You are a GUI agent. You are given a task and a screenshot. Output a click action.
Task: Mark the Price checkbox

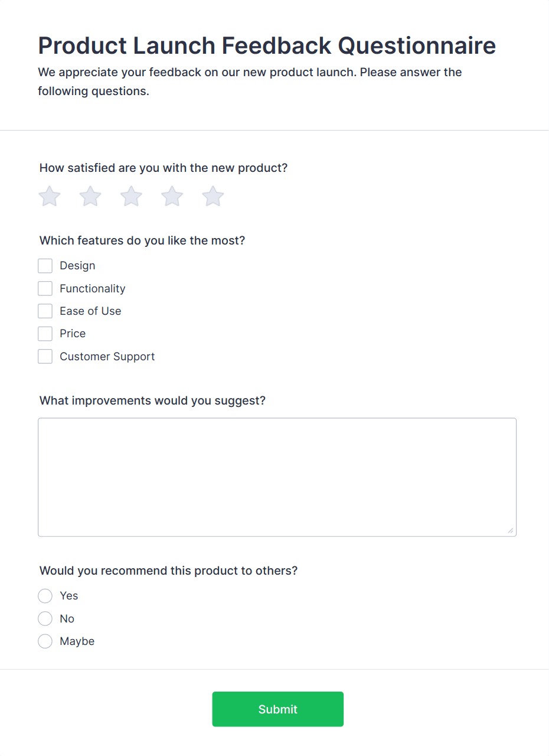pos(45,334)
